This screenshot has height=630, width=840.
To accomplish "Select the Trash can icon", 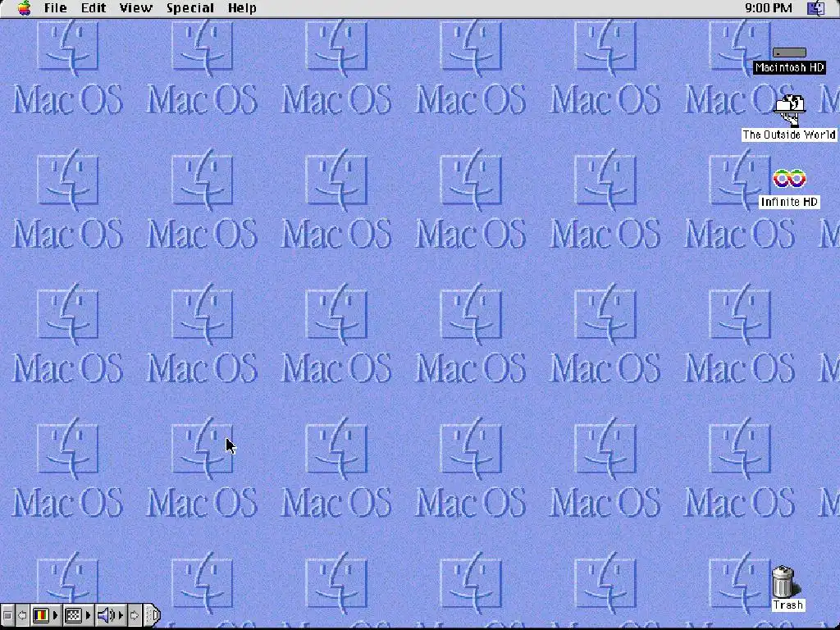I will pyautogui.click(x=783, y=582).
